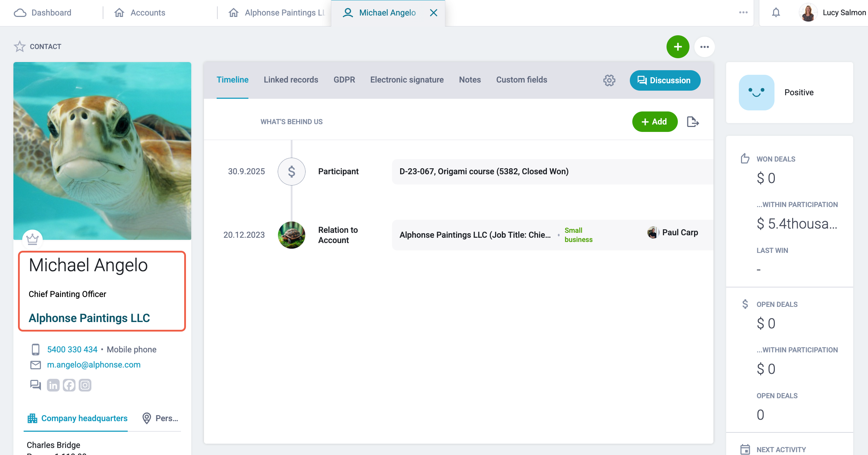
Task: Click the contact turtle profile photo
Action: click(102, 151)
